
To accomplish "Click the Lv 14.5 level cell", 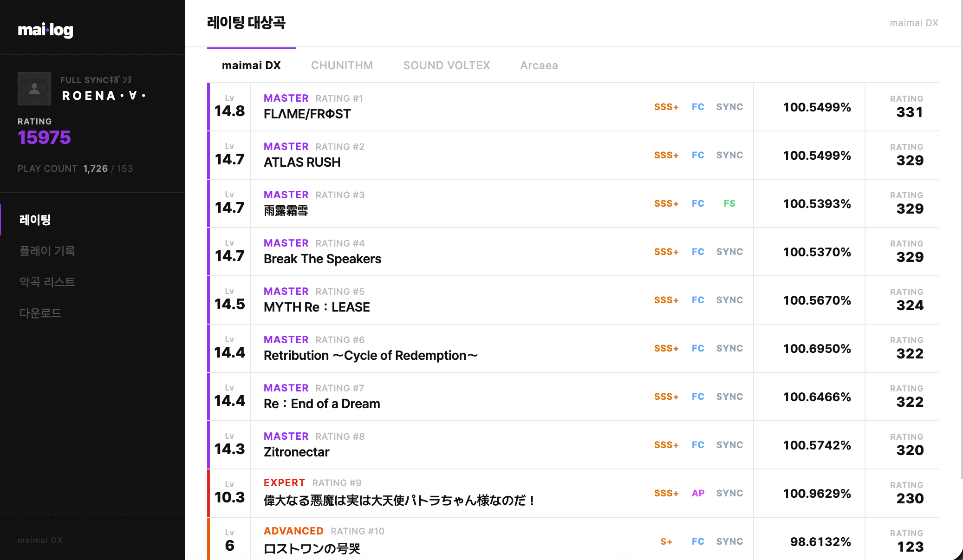I will (x=229, y=300).
